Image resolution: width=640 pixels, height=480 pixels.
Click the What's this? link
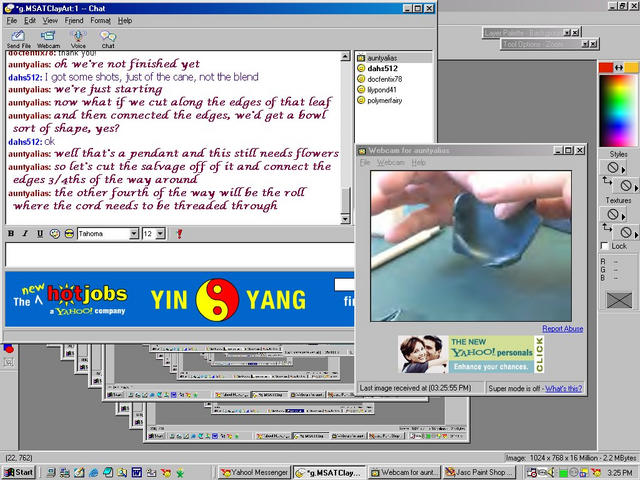pos(563,388)
